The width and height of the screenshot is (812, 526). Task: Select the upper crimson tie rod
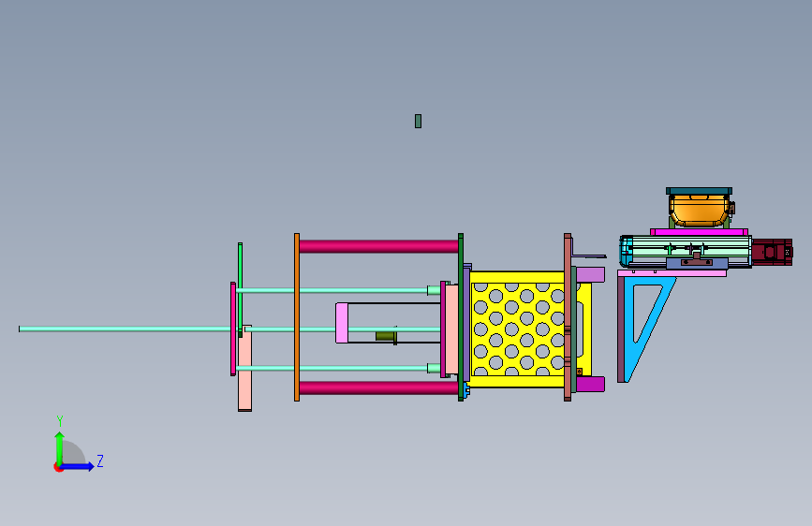pyautogui.click(x=378, y=246)
